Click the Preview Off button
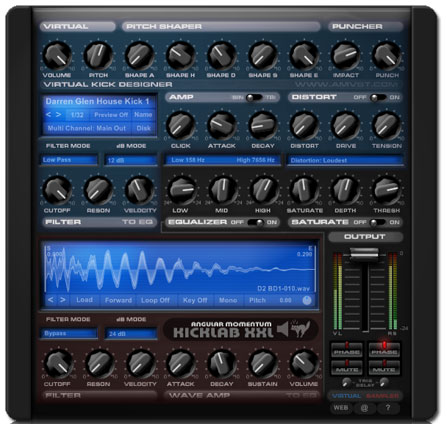447x424 pixels. click(x=111, y=115)
